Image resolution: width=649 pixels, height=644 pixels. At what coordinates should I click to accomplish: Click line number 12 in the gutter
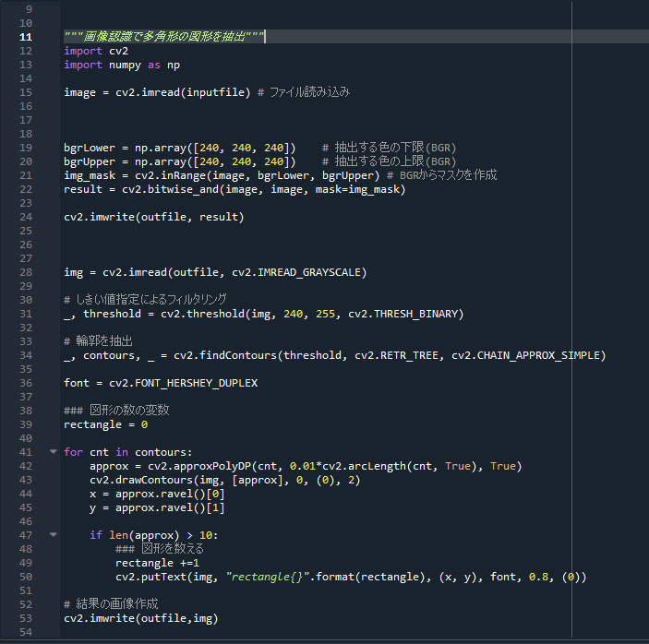click(x=26, y=51)
